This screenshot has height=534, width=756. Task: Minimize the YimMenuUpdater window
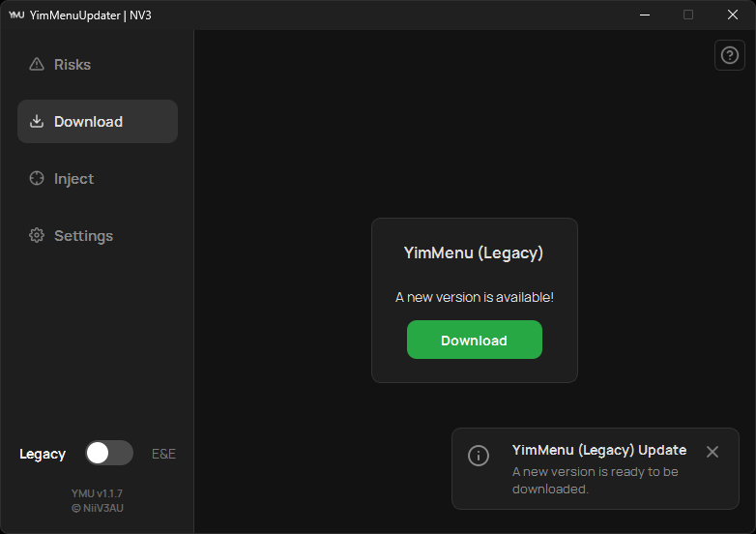pyautogui.click(x=645, y=15)
